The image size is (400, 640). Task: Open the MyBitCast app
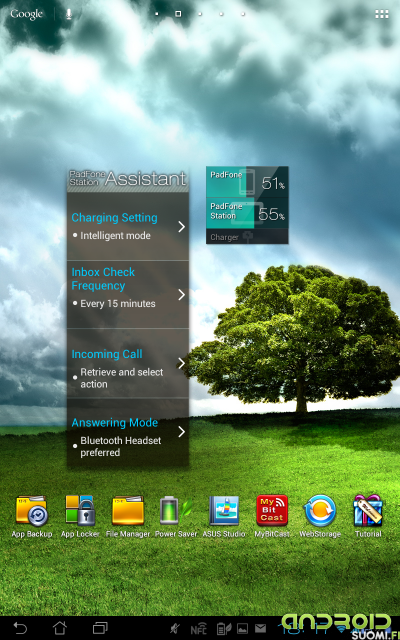tap(272, 517)
